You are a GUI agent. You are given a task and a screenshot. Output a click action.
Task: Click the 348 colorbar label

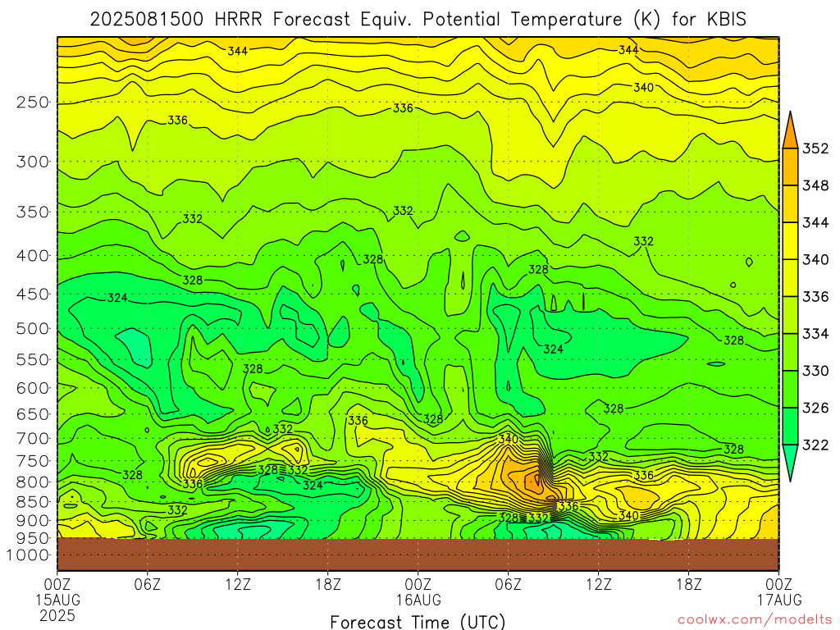point(815,186)
